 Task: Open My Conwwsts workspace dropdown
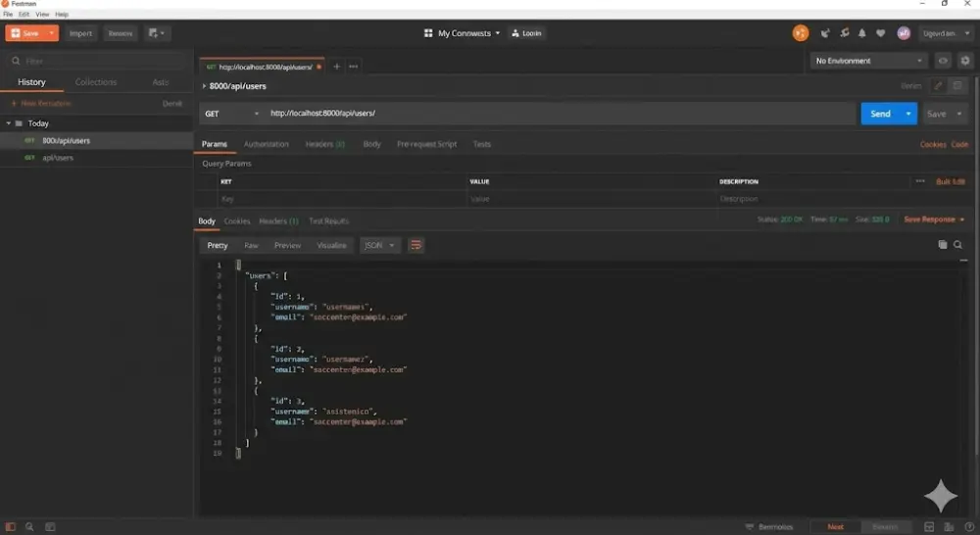tap(463, 33)
